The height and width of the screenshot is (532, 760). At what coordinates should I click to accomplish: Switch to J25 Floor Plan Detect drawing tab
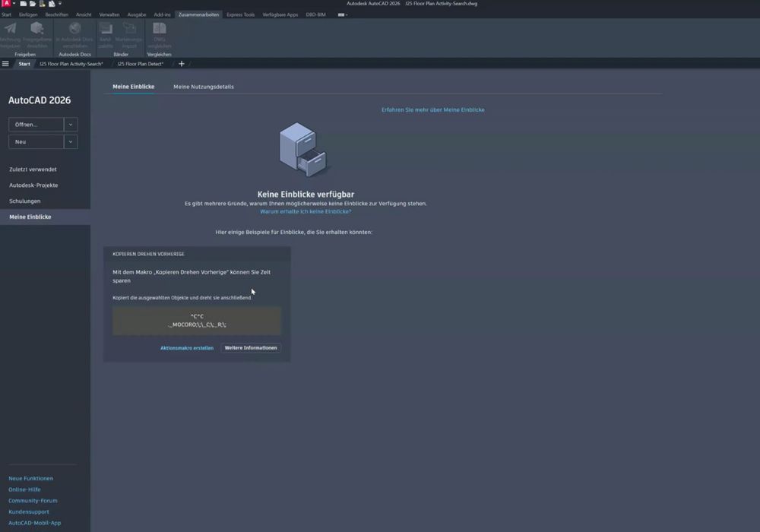[x=140, y=64]
